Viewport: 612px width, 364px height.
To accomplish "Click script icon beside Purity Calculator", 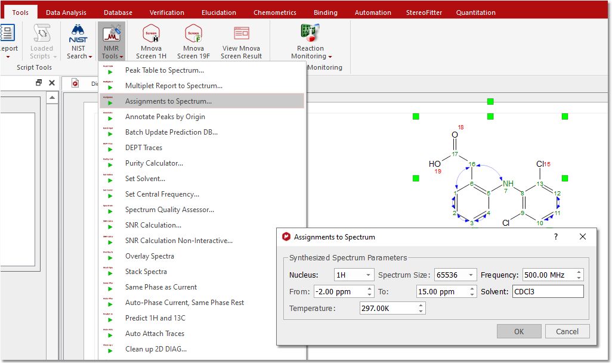I will coord(108,163).
